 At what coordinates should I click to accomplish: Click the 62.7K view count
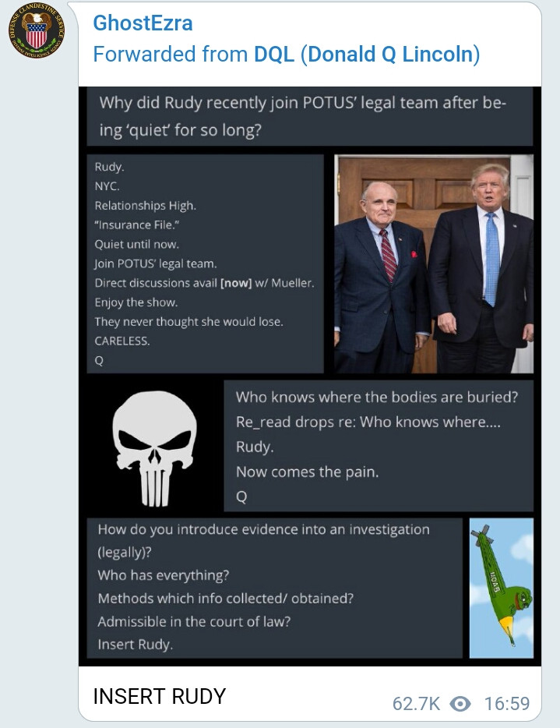[x=416, y=704]
